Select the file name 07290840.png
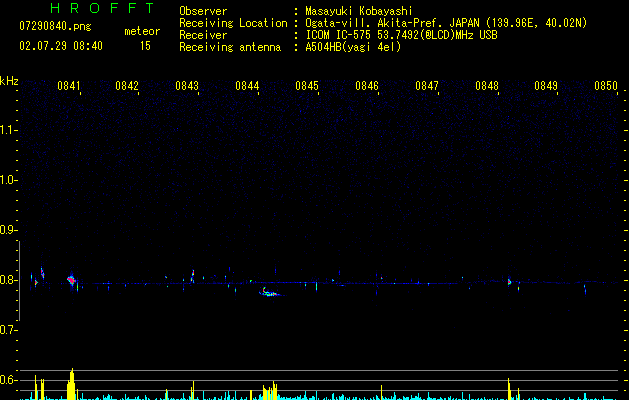The image size is (629, 400). coord(55,27)
